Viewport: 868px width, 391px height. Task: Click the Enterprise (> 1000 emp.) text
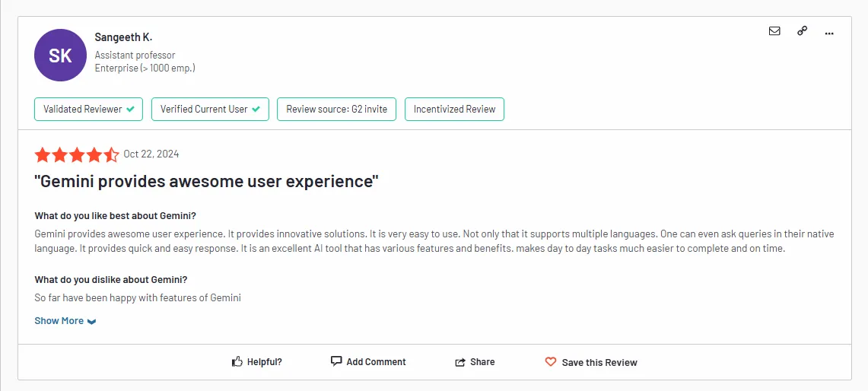click(x=145, y=68)
